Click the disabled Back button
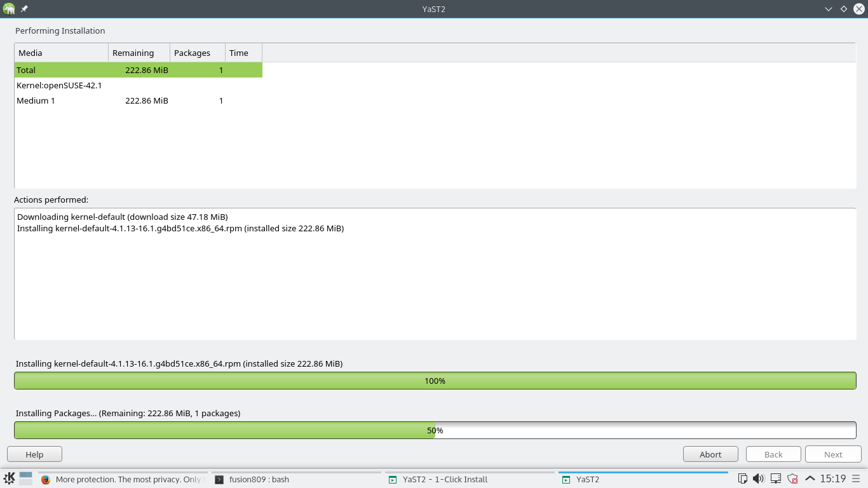868x488 pixels. [773, 454]
